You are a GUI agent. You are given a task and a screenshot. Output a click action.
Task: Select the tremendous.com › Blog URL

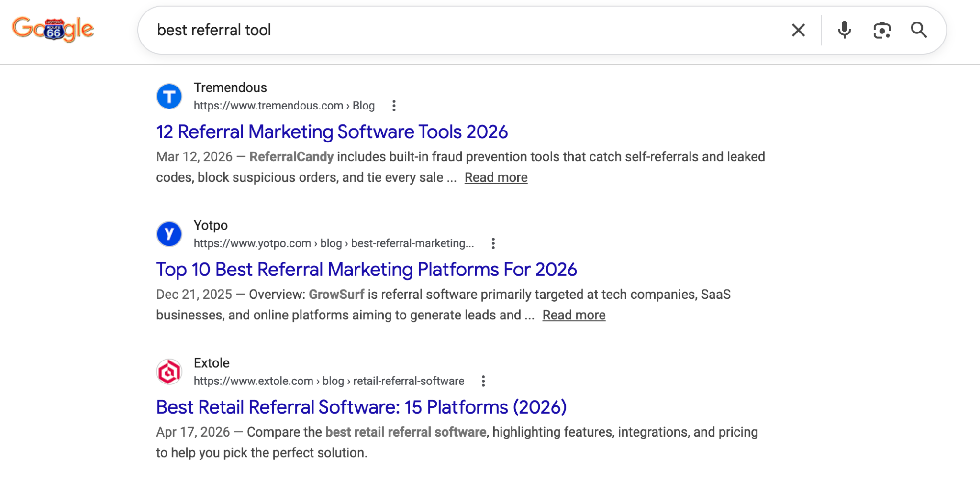coord(284,106)
